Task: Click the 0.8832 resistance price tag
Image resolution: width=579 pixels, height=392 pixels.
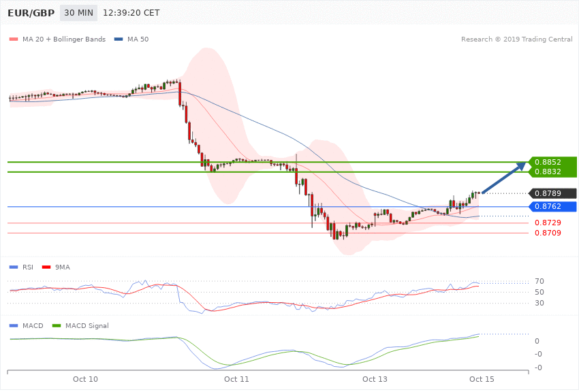Action: [552, 172]
